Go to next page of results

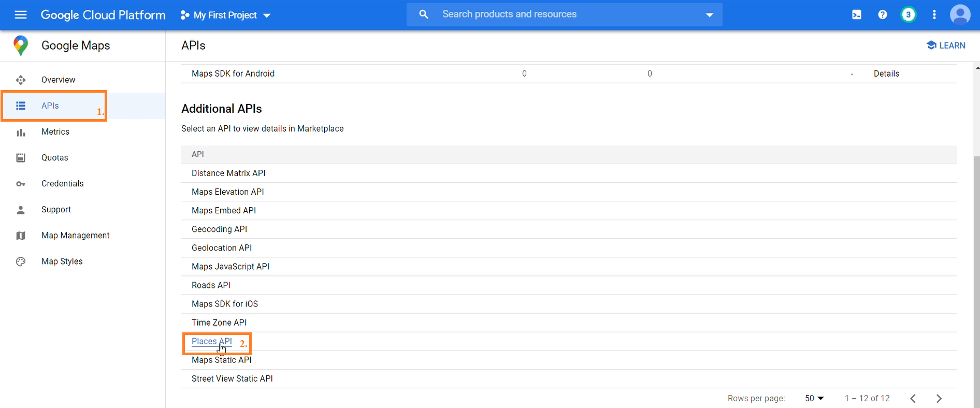939,398
